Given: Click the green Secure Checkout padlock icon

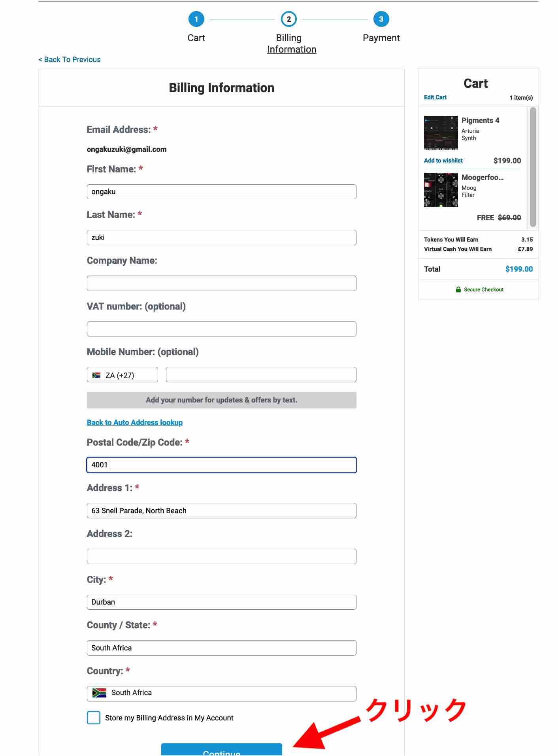Looking at the screenshot, I should [x=458, y=289].
